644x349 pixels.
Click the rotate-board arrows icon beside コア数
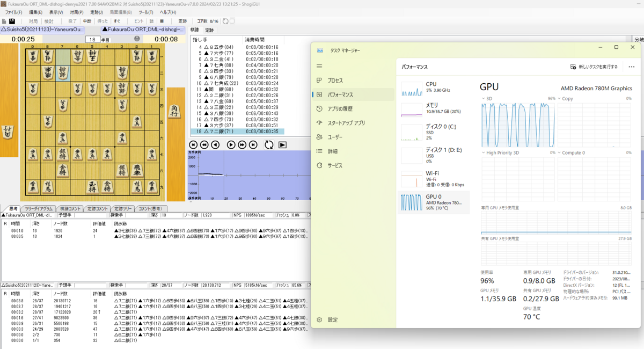(x=225, y=21)
